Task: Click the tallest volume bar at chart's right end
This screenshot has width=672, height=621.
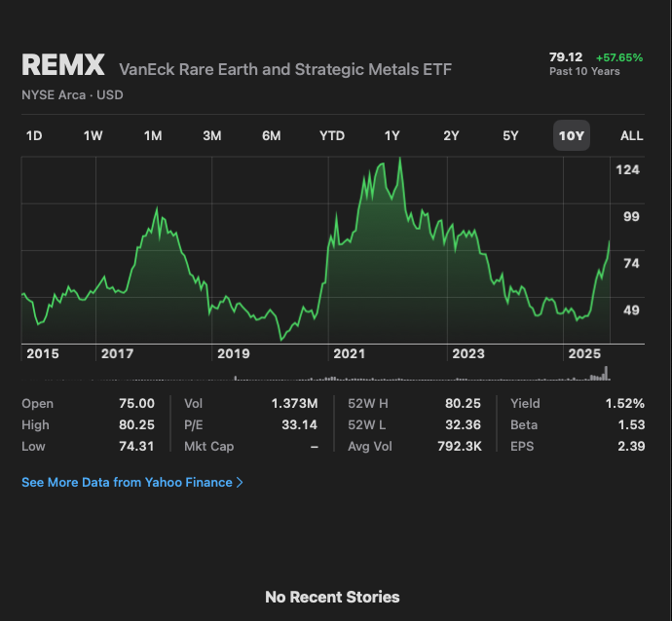Action: pos(606,373)
